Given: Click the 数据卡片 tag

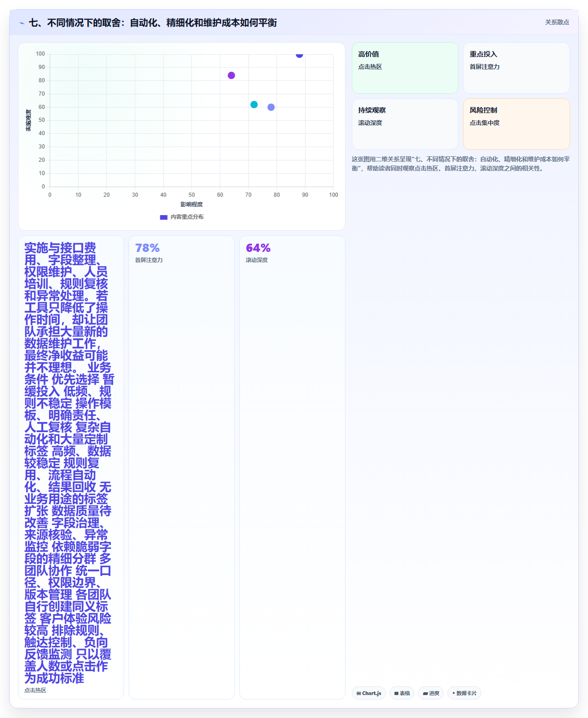Looking at the screenshot, I should pos(464,693).
